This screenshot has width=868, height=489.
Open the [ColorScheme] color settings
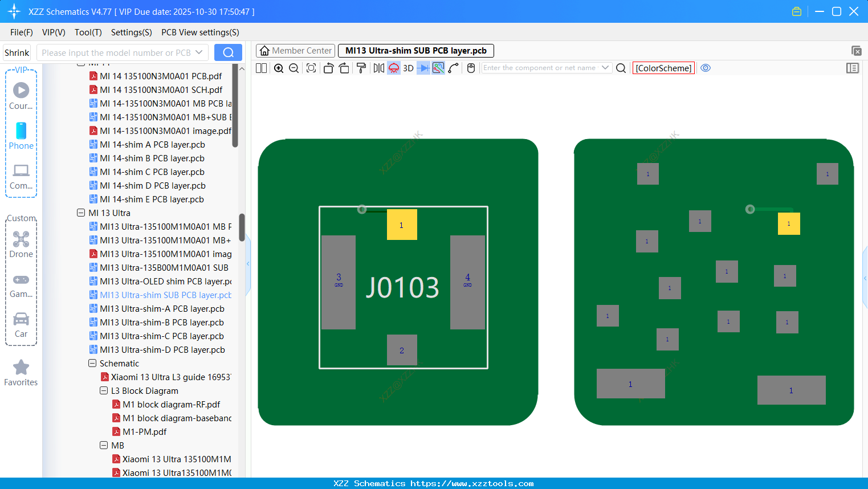pyautogui.click(x=663, y=68)
